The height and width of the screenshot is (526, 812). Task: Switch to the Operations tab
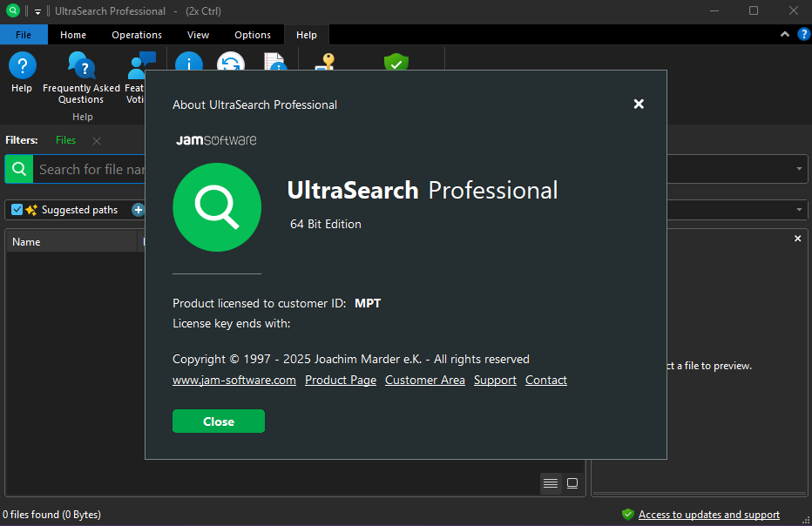[x=137, y=35]
